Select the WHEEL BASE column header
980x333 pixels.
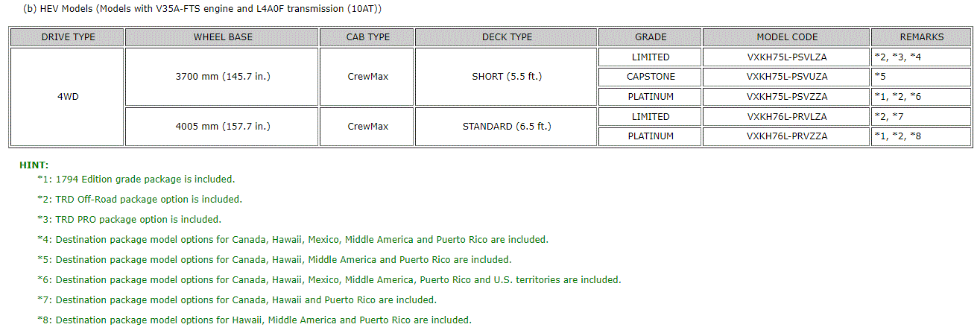click(222, 37)
